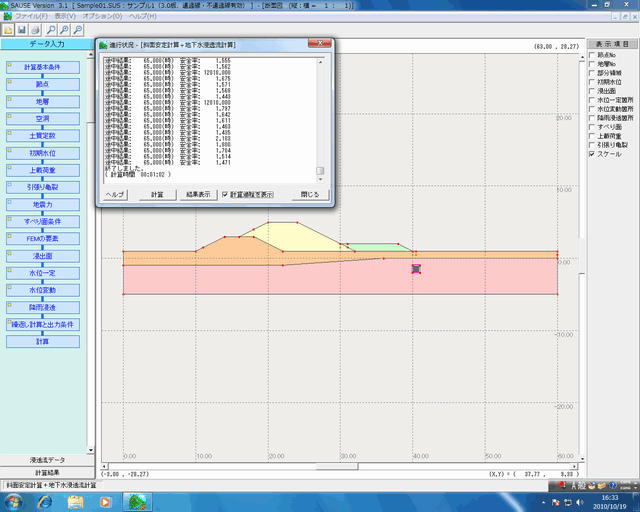Launch Internet Explorer from taskbar
The width and height of the screenshot is (640, 512).
click(x=45, y=501)
